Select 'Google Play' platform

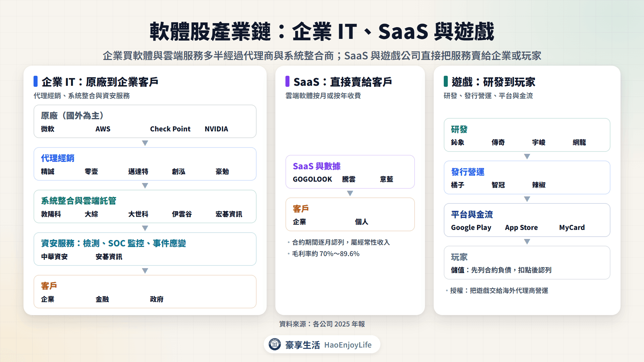[471, 228]
